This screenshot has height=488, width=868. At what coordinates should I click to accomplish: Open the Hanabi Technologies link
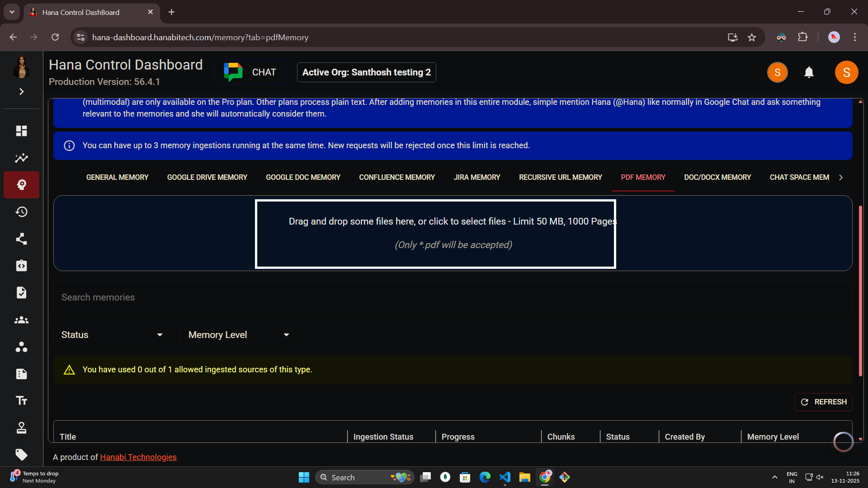[138, 457]
